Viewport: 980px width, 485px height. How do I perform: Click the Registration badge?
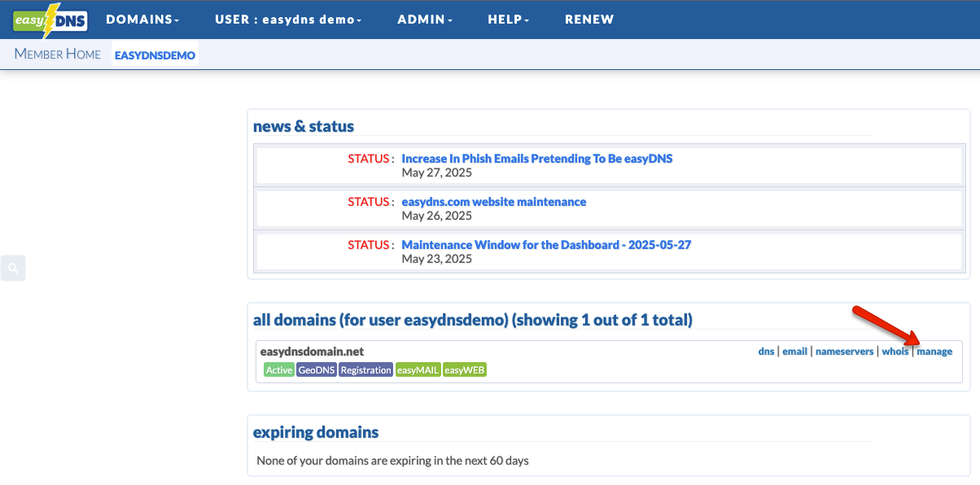(x=365, y=370)
